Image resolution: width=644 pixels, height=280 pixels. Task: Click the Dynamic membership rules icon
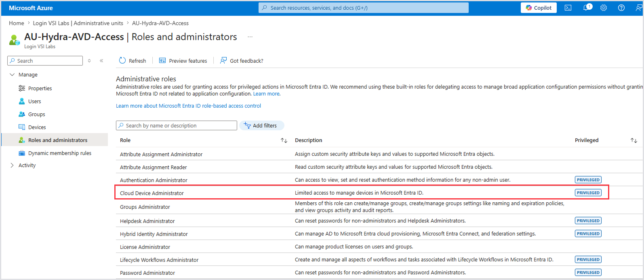[x=22, y=153]
